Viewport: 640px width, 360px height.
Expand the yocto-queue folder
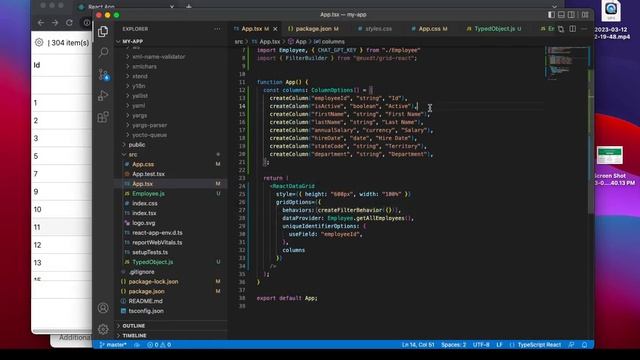149,135
